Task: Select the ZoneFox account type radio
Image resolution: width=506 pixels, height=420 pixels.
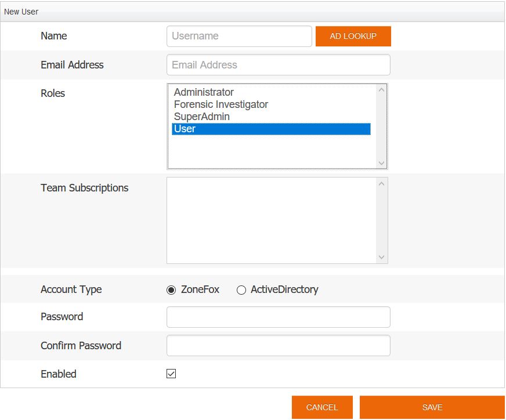Action: (171, 290)
